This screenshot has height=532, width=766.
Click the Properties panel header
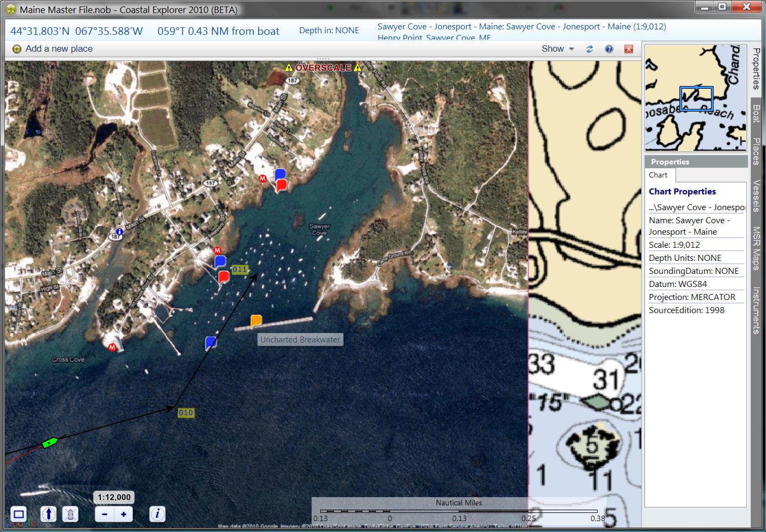point(696,162)
